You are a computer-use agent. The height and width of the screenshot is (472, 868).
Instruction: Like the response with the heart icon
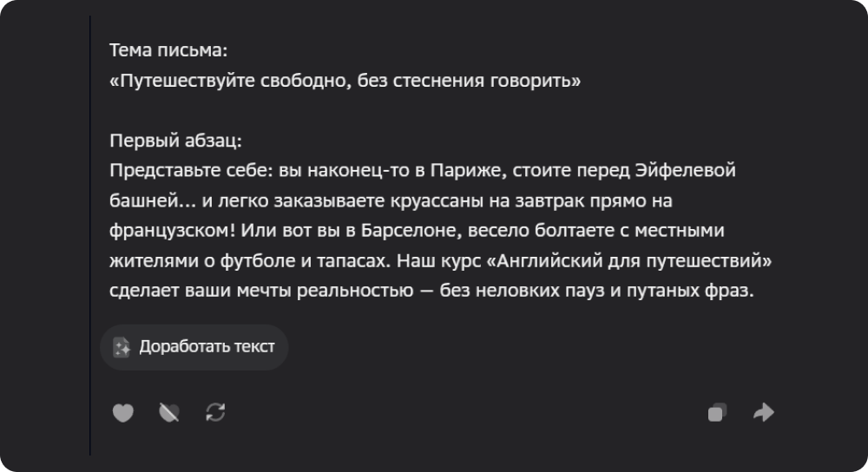tap(123, 413)
